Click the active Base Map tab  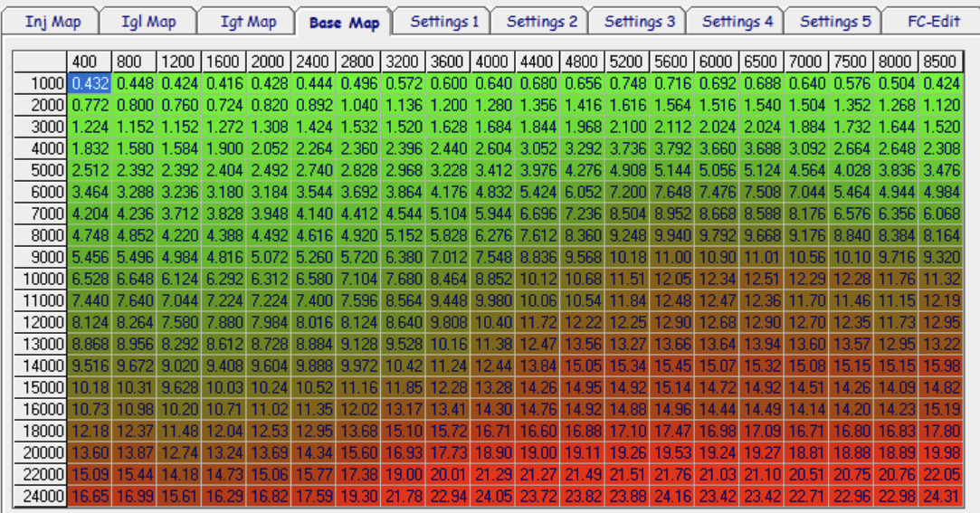[346, 23]
